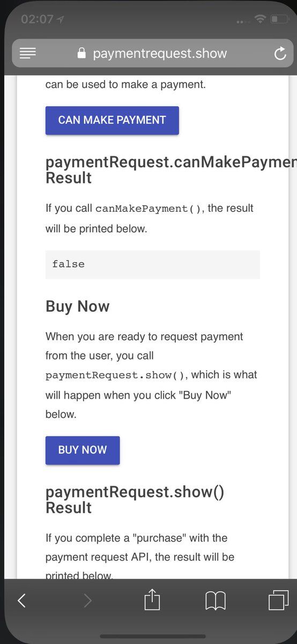Show all open tabs icon

278,600
